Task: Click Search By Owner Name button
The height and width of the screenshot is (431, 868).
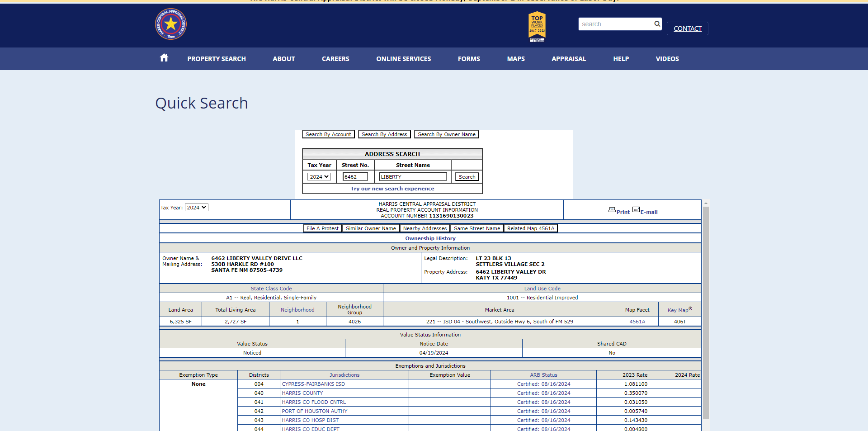Action: (x=447, y=134)
